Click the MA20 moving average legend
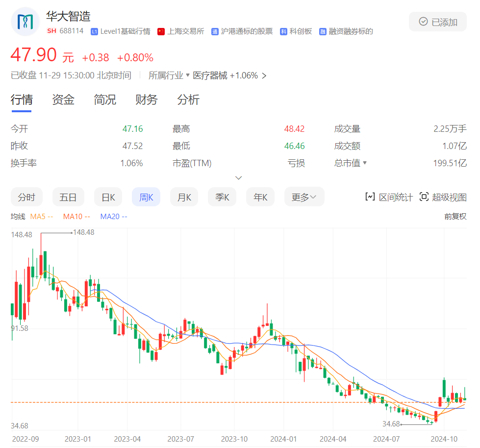 (114, 217)
